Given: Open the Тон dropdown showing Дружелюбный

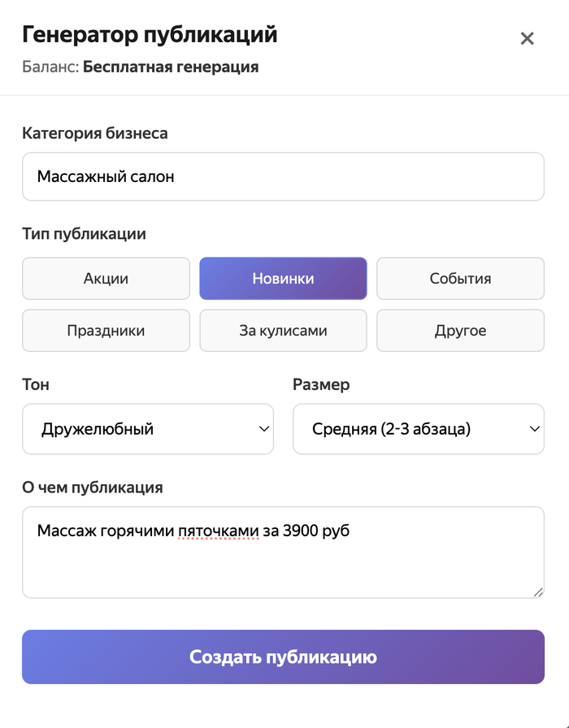Looking at the screenshot, I should [148, 429].
